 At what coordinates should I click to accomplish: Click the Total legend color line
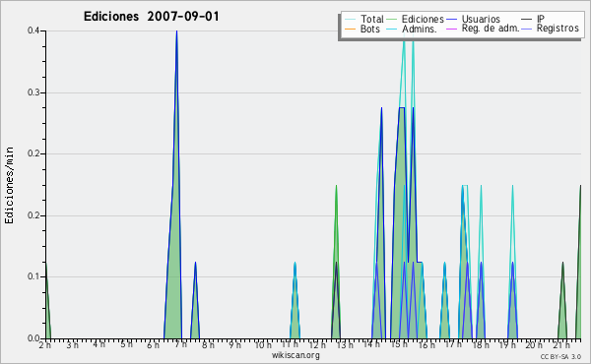[x=350, y=20]
